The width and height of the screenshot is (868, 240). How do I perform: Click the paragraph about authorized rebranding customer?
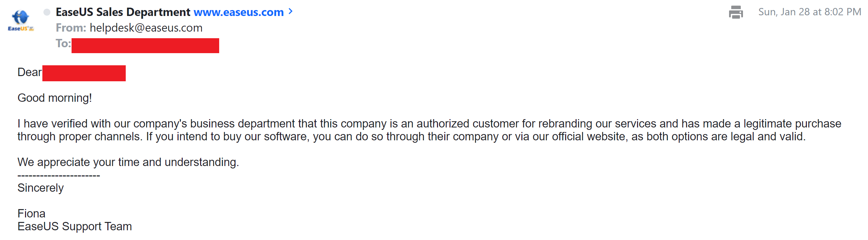point(429,130)
